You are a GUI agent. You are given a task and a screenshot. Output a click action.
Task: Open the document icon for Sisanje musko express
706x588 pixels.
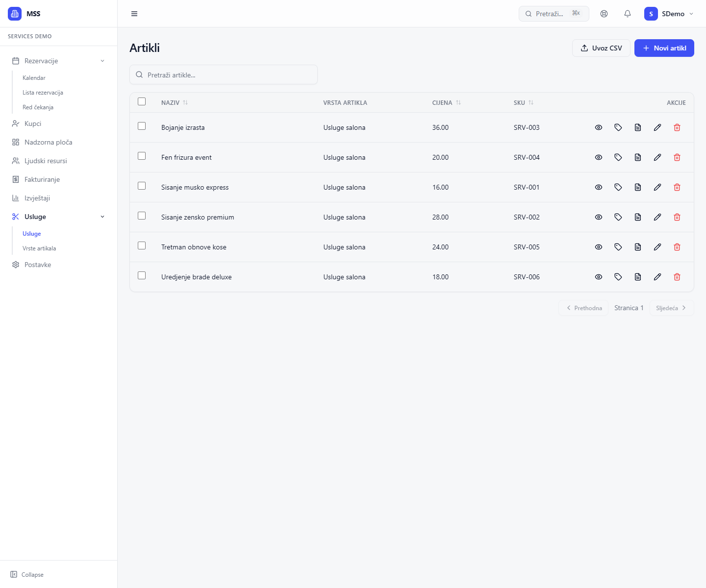point(638,187)
